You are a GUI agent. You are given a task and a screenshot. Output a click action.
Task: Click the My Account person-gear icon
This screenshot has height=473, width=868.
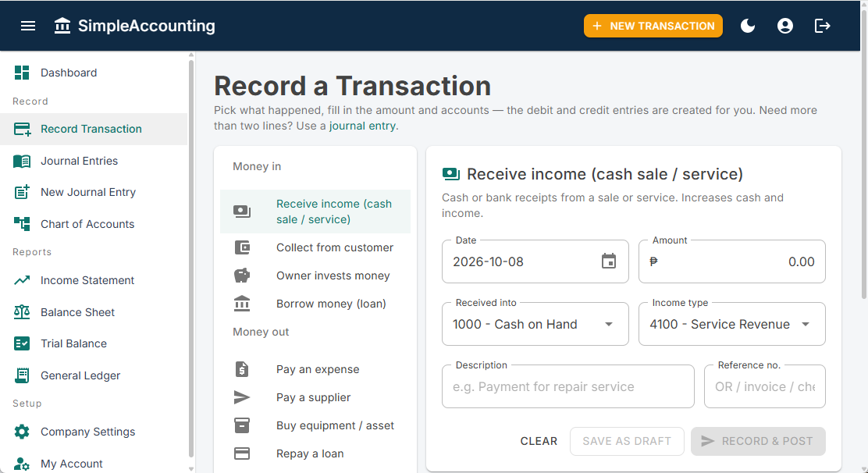(x=22, y=464)
